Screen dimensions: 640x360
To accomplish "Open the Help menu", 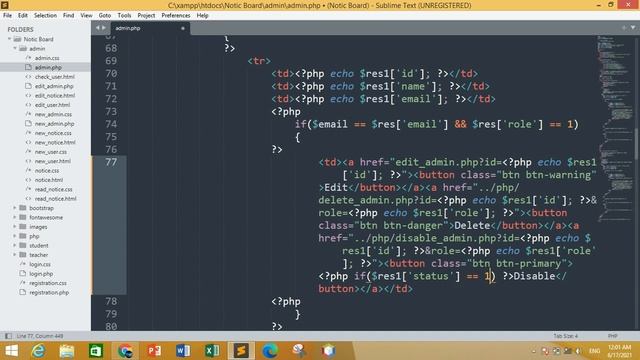I will [x=202, y=15].
